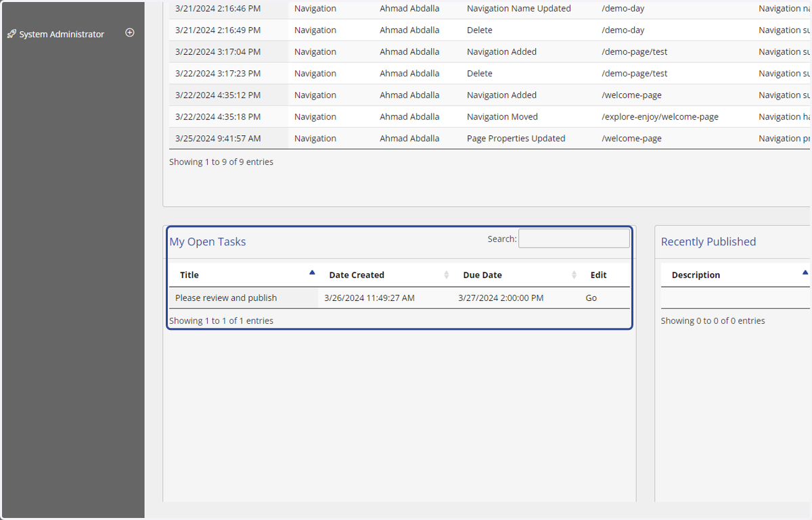Click the 3/21/2024 2:16:49 PM timestamp
Image resolution: width=812 pixels, height=520 pixels.
click(218, 30)
